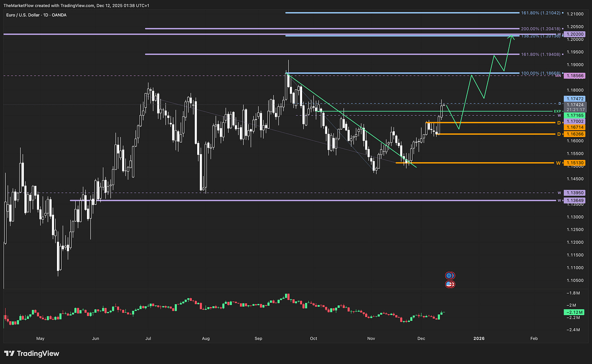The height and width of the screenshot is (364, 592).
Task: Select the orange 1.15130 weekly price label
Action: [x=575, y=163]
